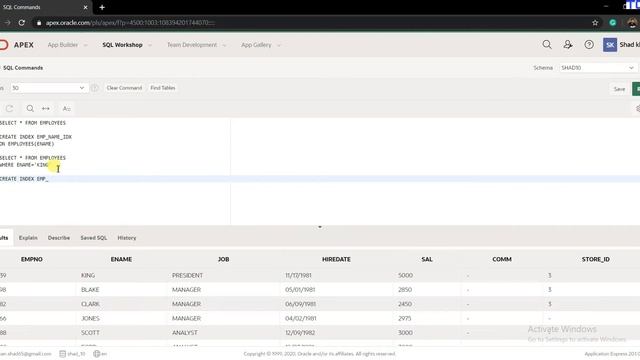This screenshot has height=360, width=640.
Task: Expand the App Builder menu arrow
Action: pyautogui.click(x=85, y=45)
